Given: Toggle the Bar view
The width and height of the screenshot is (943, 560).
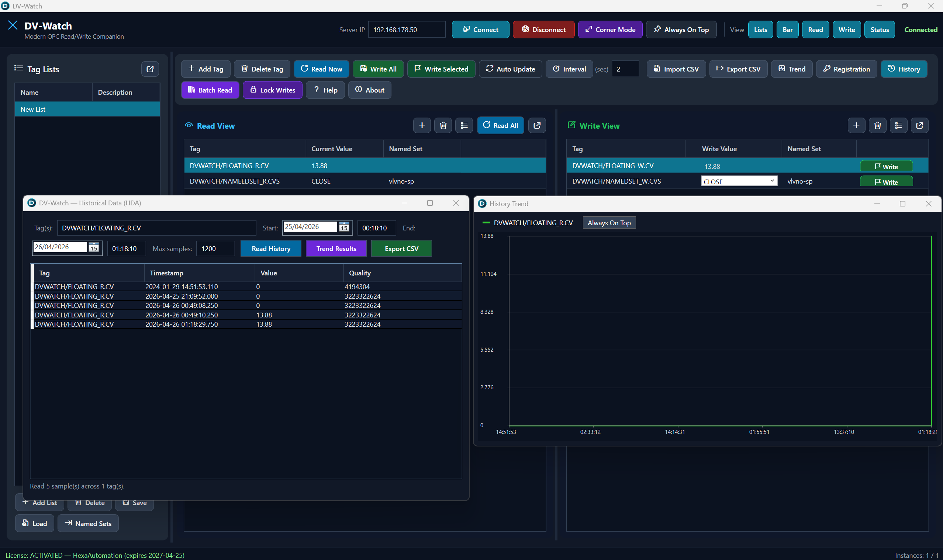Looking at the screenshot, I should pos(787,29).
